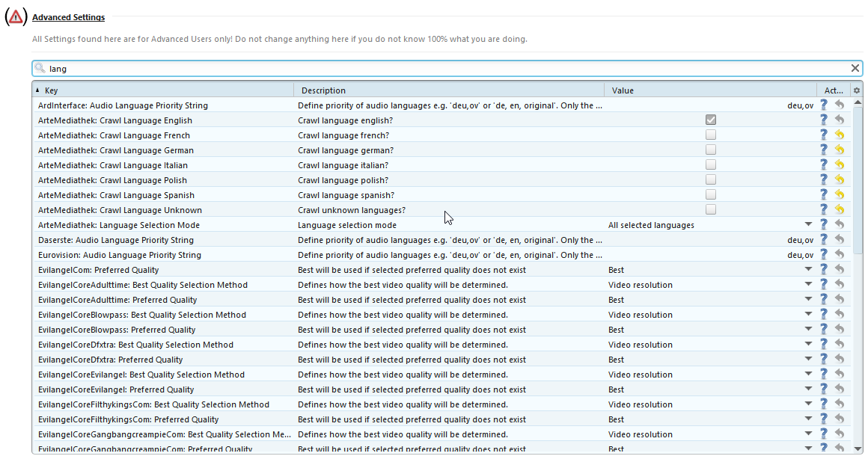Click the scrollbar down arrow
Viewport: 868px width, 462px height.
coord(858,449)
